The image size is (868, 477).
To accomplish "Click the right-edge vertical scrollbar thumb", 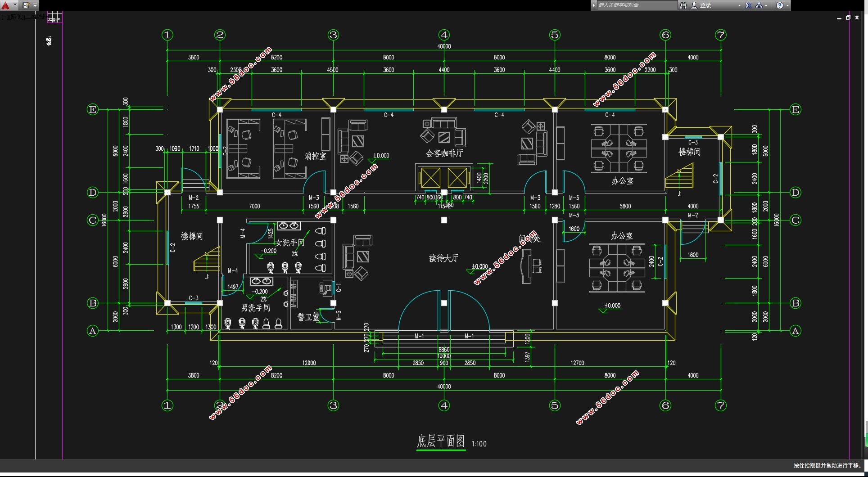I will (866, 434).
